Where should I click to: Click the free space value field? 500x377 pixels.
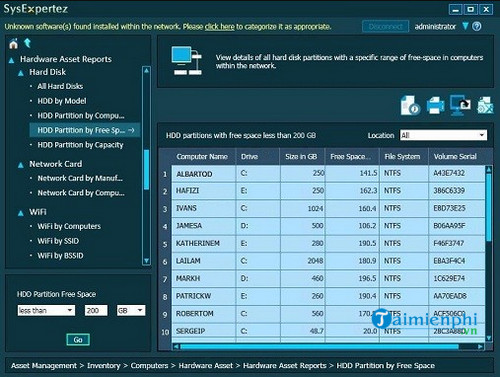[x=96, y=310]
